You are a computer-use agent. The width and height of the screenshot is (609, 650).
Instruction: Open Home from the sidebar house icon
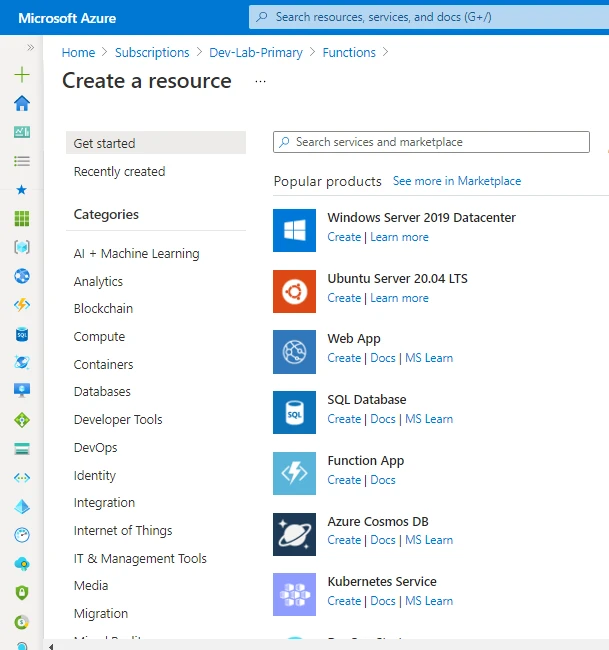pos(22,103)
